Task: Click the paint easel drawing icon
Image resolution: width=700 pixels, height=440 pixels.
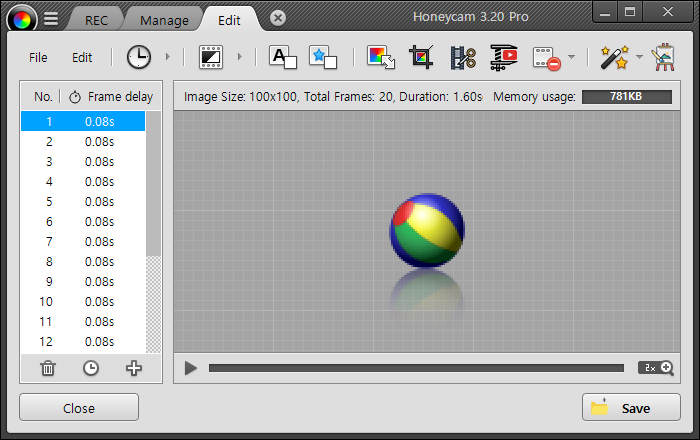Action: pos(661,57)
